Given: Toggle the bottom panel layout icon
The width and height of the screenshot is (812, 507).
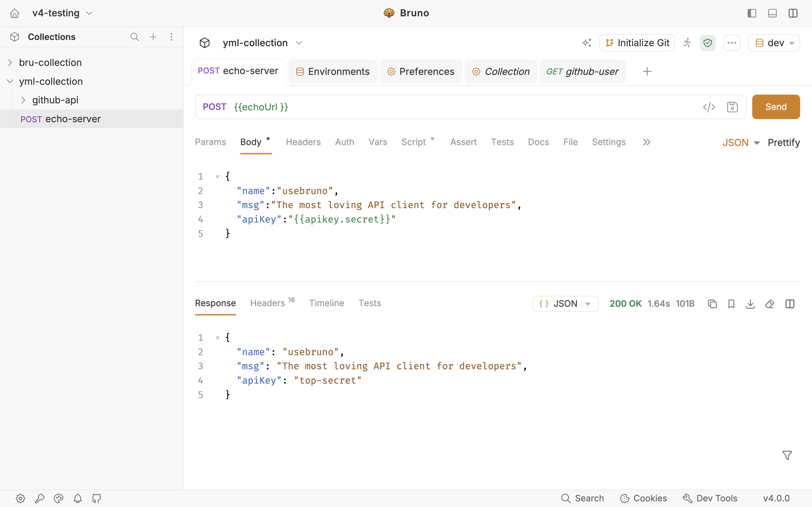Looking at the screenshot, I should pos(773,13).
